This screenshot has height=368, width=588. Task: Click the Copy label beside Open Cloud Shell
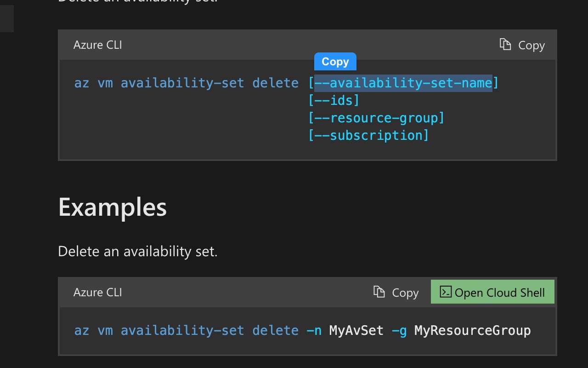tap(405, 293)
